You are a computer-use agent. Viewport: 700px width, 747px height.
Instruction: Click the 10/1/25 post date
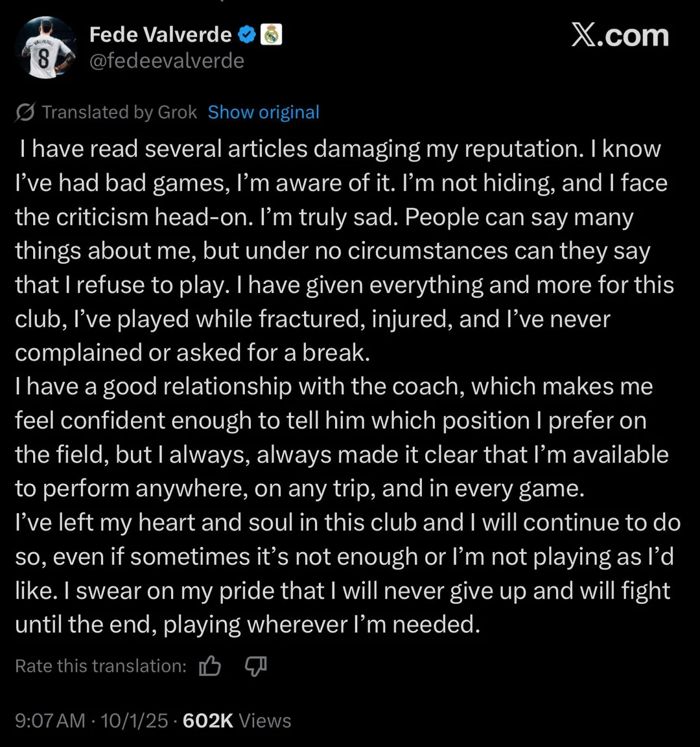tap(134, 720)
